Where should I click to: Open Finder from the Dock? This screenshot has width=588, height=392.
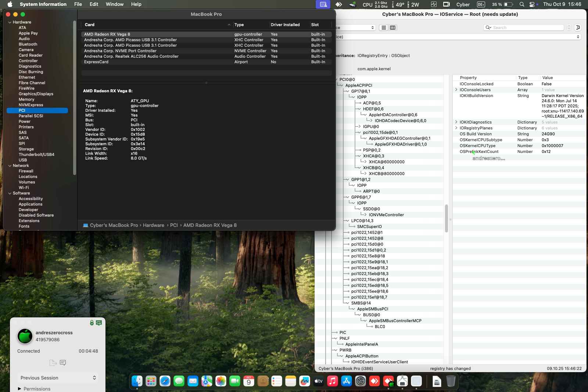click(137, 381)
